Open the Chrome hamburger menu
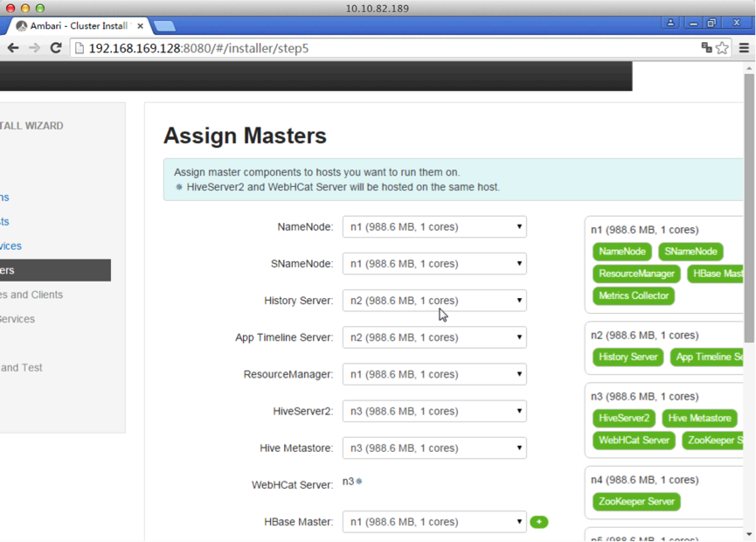The width and height of the screenshot is (756, 542). (x=744, y=48)
